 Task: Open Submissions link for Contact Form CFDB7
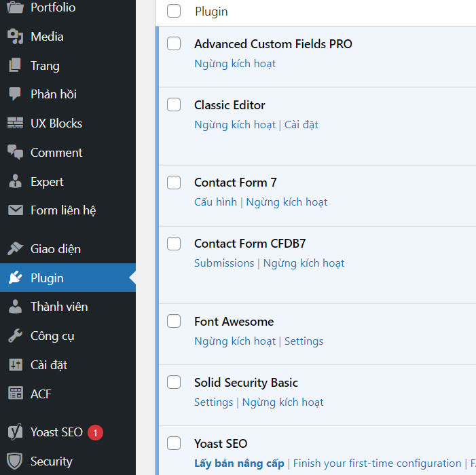(224, 263)
